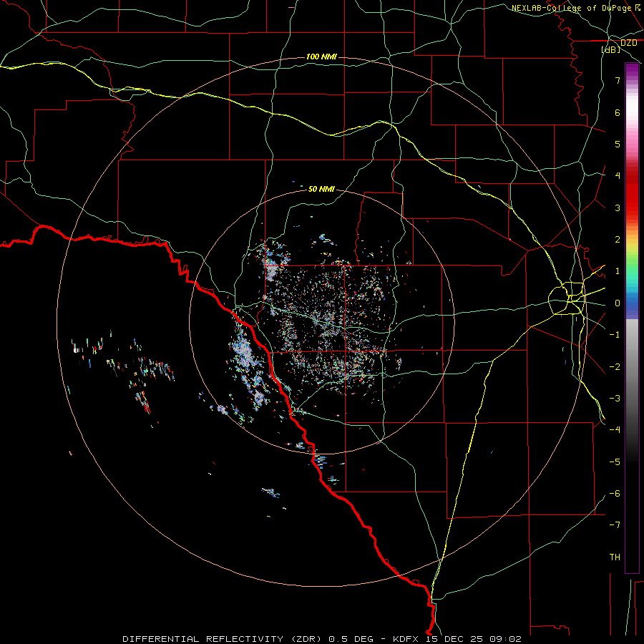Click the 1 value on color scale

(x=618, y=271)
